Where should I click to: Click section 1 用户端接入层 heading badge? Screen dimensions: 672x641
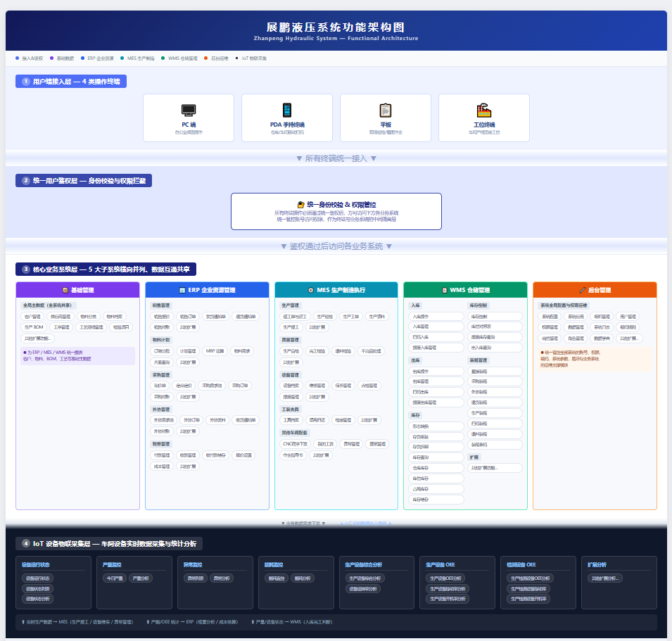tap(71, 82)
